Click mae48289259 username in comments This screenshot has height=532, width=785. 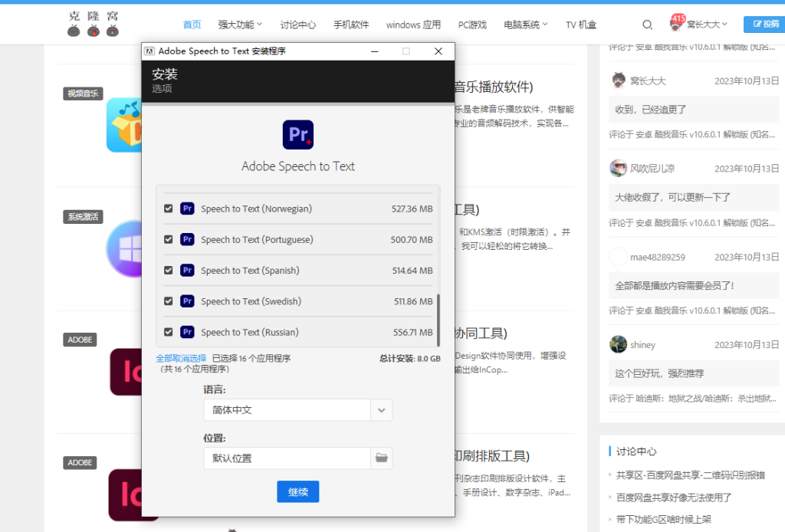658,258
